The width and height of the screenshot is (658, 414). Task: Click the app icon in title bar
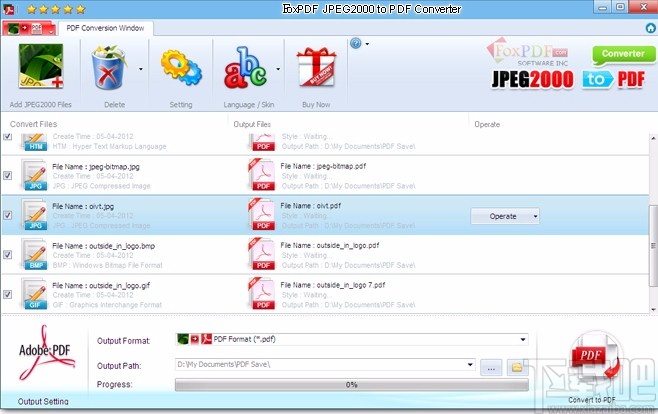pyautogui.click(x=8, y=9)
